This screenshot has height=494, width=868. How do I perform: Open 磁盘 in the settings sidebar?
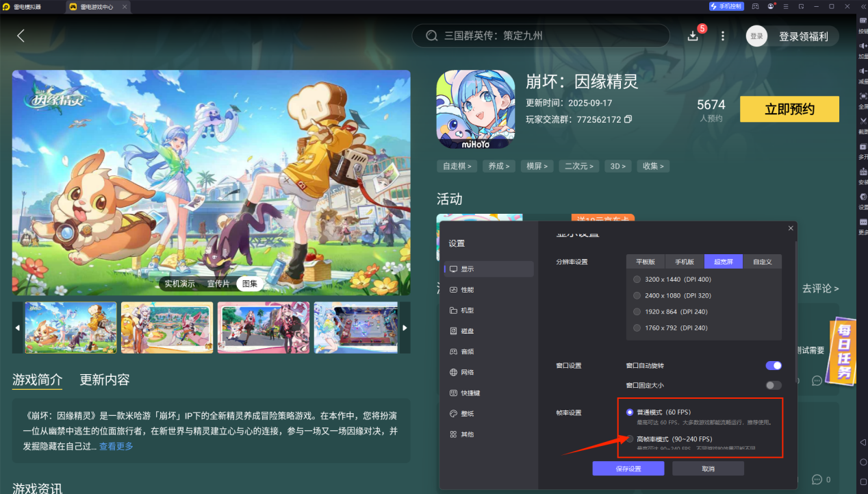point(489,331)
